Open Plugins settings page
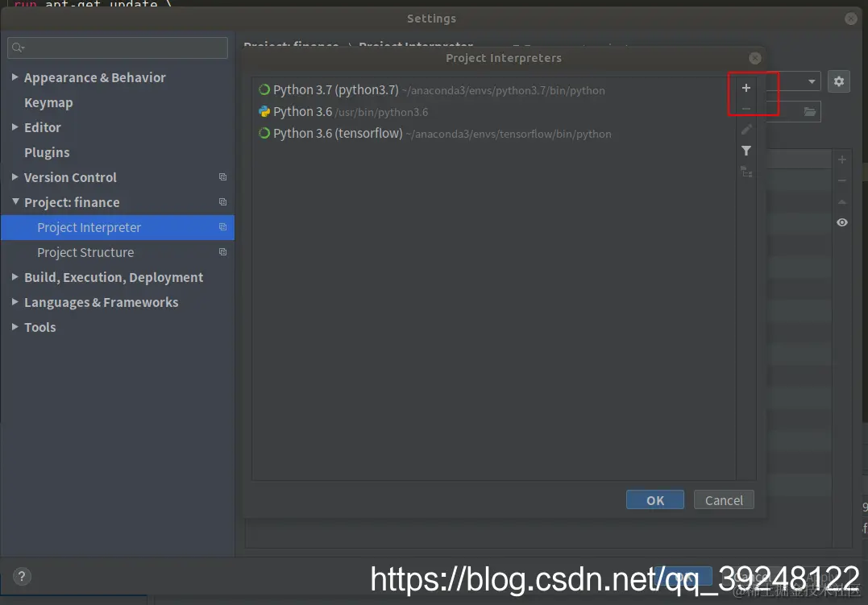Image resolution: width=868 pixels, height=605 pixels. pyautogui.click(x=47, y=152)
